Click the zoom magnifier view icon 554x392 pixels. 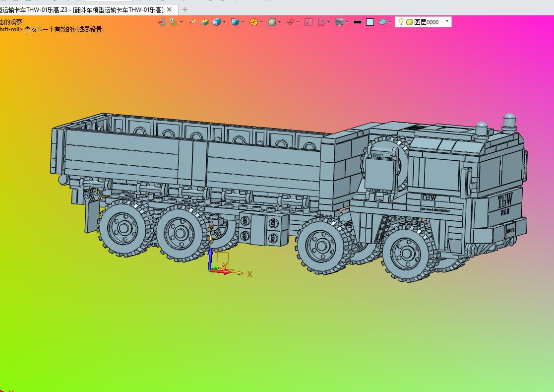272,22
